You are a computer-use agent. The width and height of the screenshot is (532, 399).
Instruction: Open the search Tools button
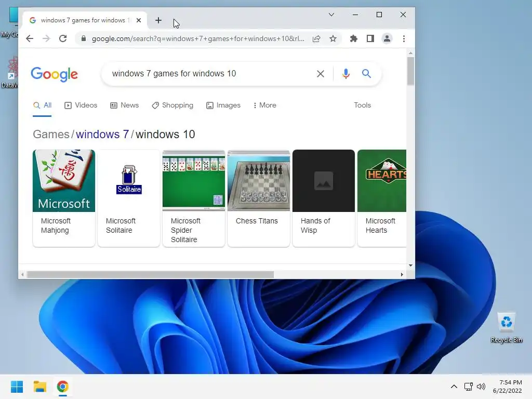[362, 105]
